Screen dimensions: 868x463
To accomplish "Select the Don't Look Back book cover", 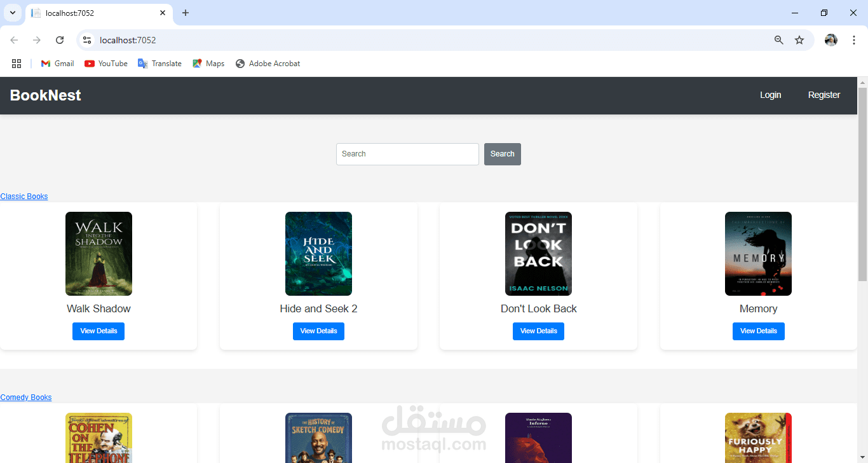I will pos(538,254).
